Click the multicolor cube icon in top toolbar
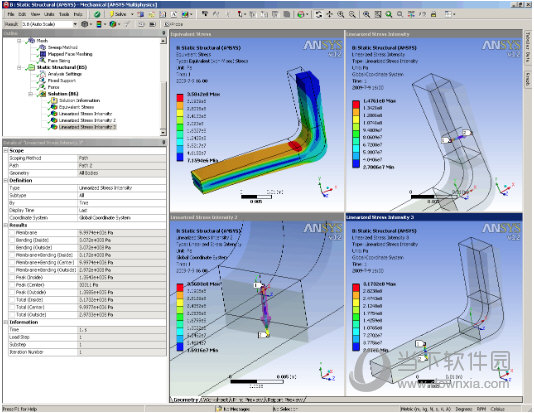 point(185,14)
